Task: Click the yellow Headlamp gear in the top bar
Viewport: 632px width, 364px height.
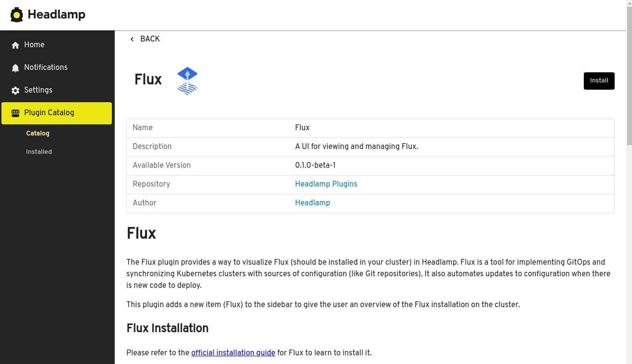Action: pos(16,14)
